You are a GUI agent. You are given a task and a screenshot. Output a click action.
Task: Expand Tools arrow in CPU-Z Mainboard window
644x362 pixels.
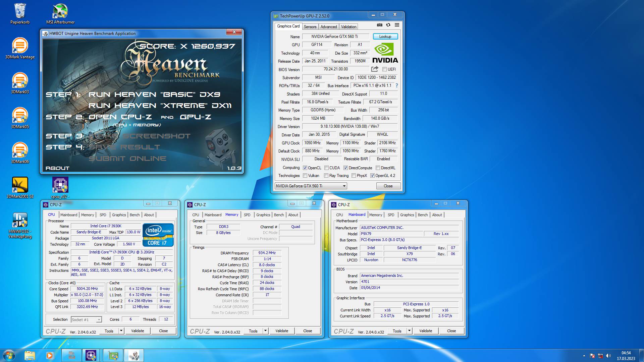409,331
